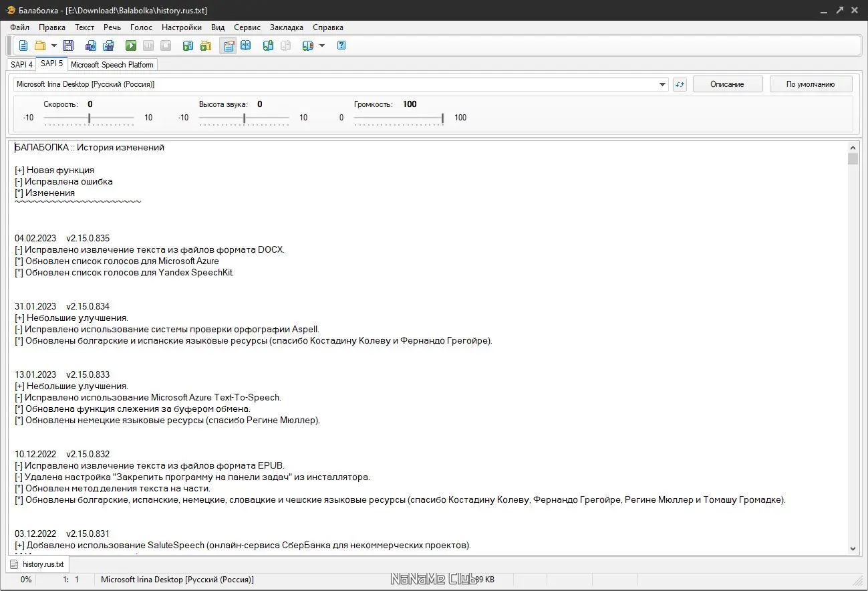
Task: Select the SAPI 5 tab
Action: (x=51, y=64)
